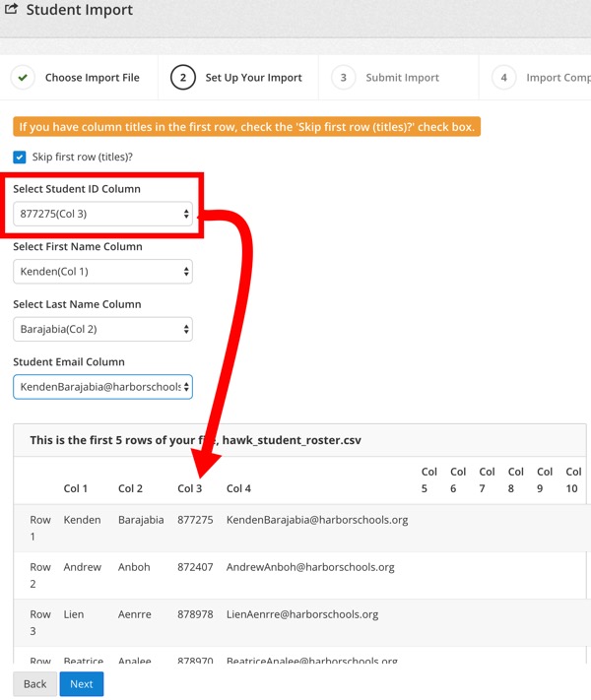Click LienAenrre@harborschools.org email cell
This screenshot has height=700, width=591.
[x=302, y=614]
